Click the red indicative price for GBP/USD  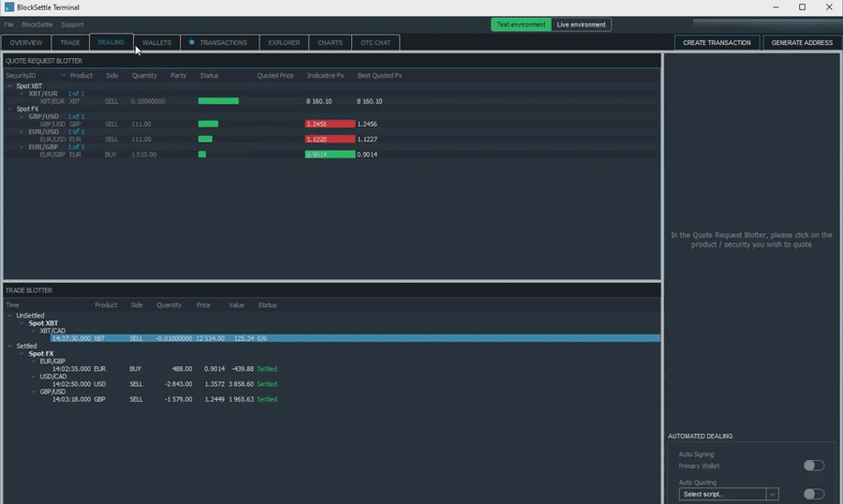(330, 124)
